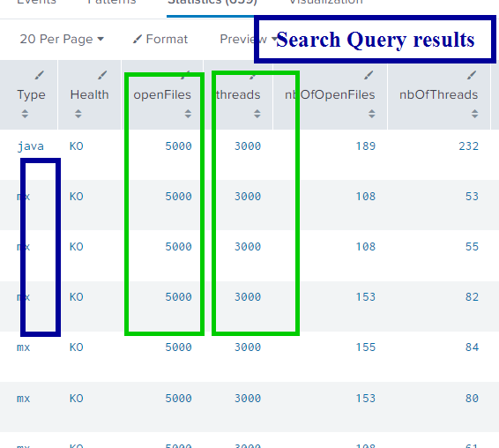The width and height of the screenshot is (499, 448).
Task: Click the pencil icon above nbOfOpenFiles column
Action: tap(369, 75)
